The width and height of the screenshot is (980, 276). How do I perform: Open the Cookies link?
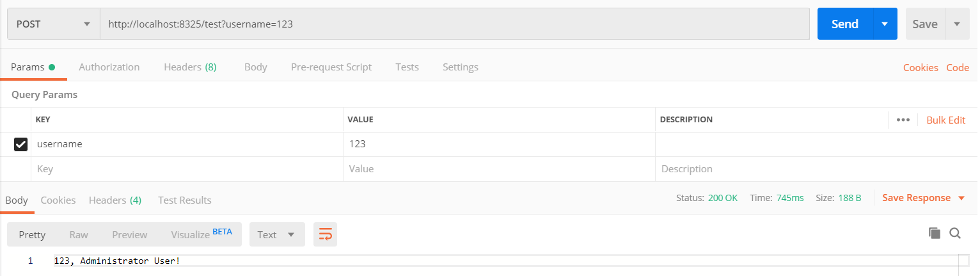click(921, 67)
